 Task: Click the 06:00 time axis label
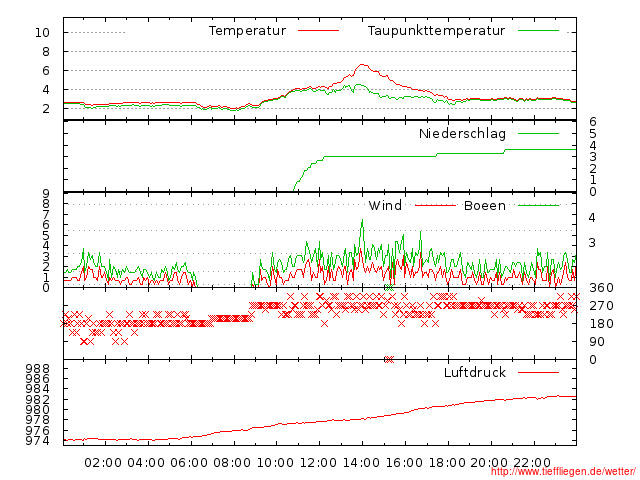point(189,463)
